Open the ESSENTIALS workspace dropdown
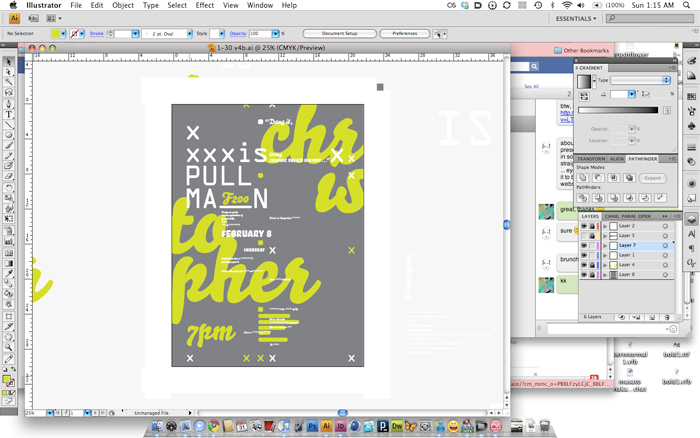 click(x=575, y=18)
